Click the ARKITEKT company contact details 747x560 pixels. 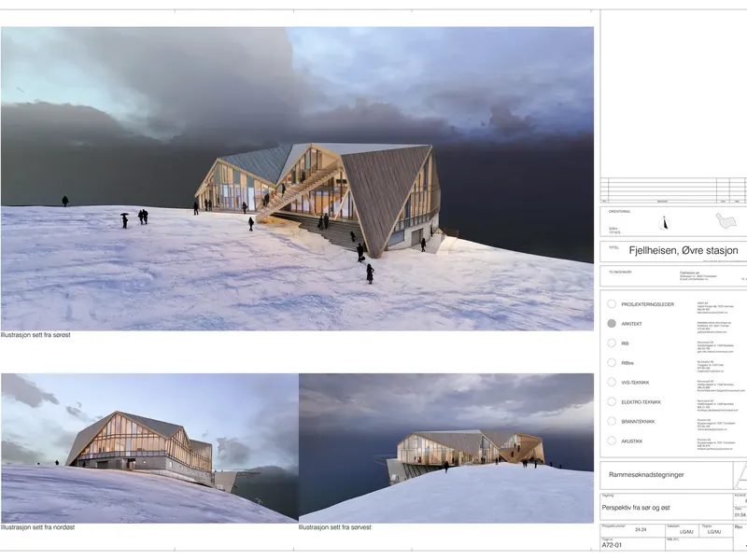713,328
